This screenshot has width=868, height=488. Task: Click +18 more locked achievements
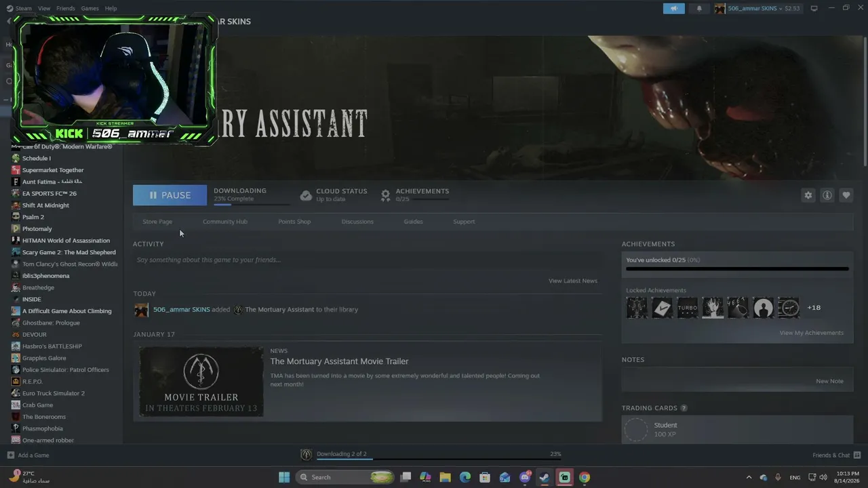(x=814, y=308)
